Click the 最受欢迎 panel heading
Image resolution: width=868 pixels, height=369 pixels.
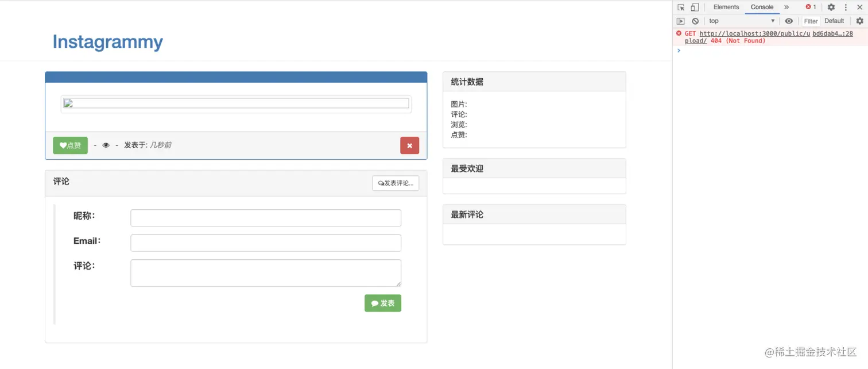(x=534, y=168)
